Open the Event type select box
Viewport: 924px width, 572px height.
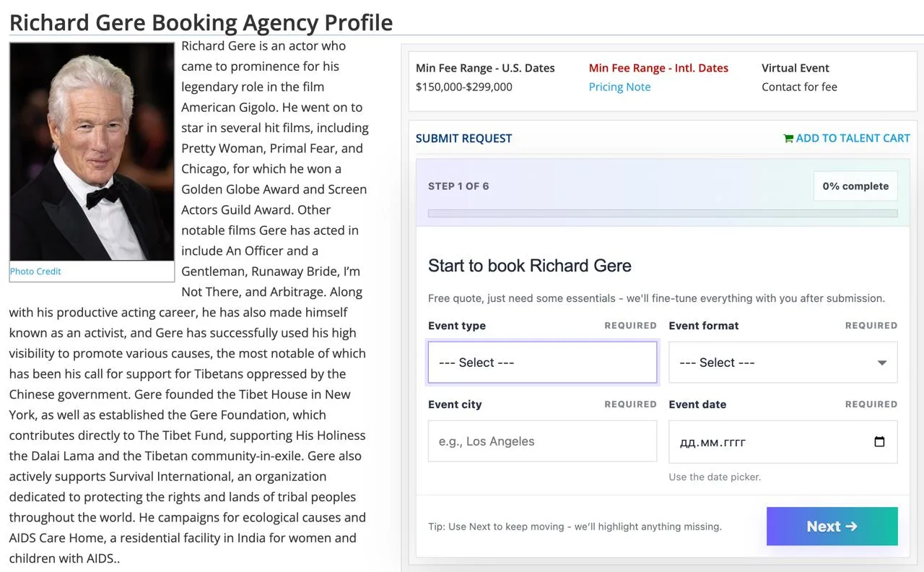pos(542,362)
